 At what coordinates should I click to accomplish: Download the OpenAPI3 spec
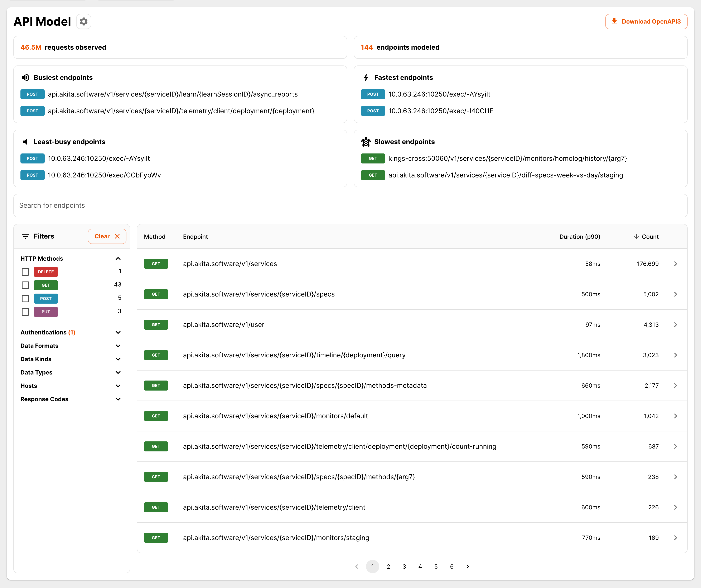646,22
